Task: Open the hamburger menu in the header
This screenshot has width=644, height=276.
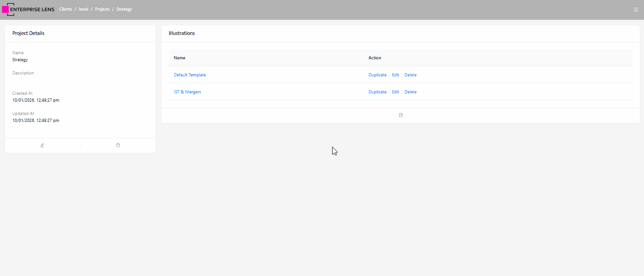Action: pyautogui.click(x=636, y=10)
